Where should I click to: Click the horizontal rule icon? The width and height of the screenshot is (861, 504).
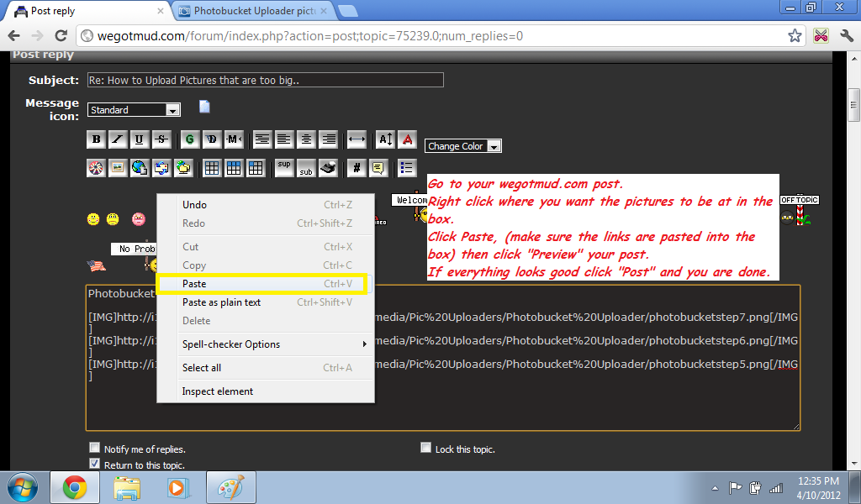click(x=357, y=139)
